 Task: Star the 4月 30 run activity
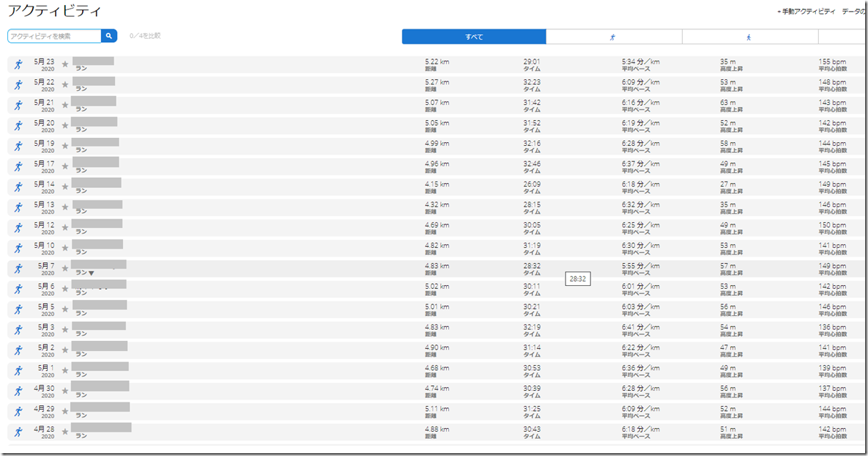[65, 391]
